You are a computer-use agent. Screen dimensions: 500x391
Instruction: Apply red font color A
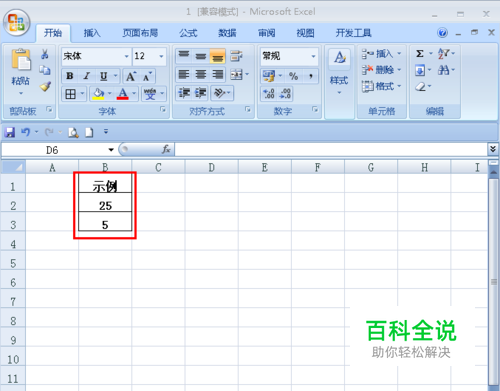click(123, 94)
